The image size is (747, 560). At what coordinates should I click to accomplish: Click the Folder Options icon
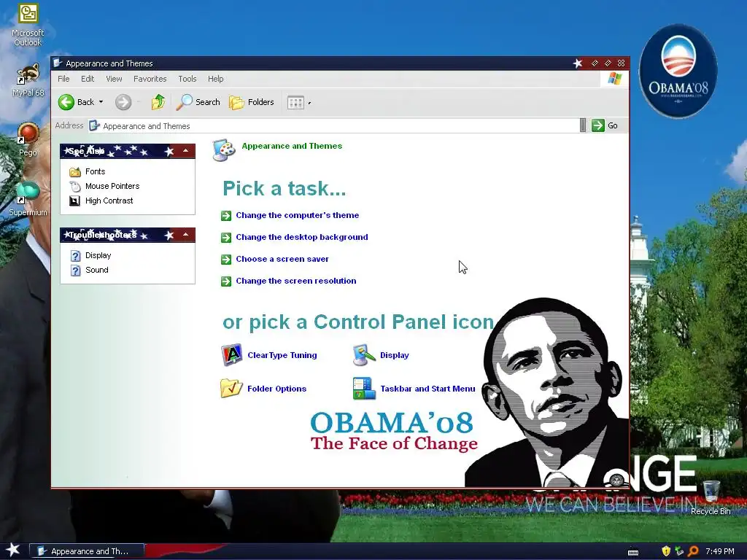pos(231,388)
